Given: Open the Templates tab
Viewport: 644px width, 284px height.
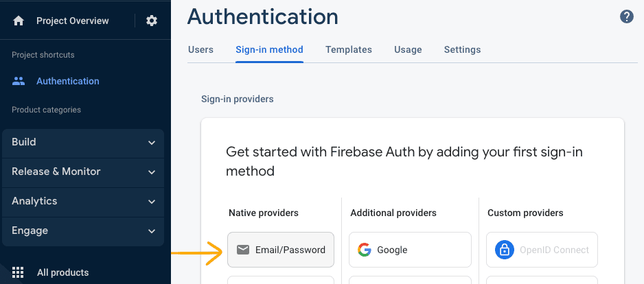Looking at the screenshot, I should pos(349,49).
